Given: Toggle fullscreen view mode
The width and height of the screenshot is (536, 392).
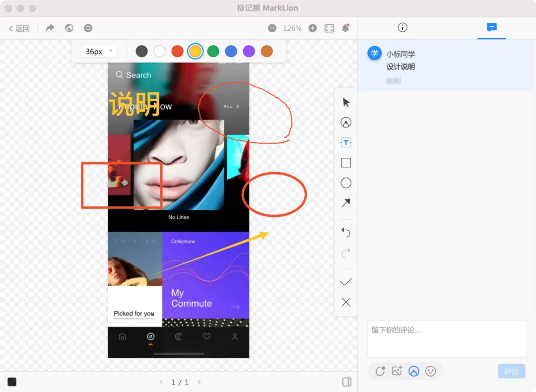Looking at the screenshot, I should [329, 28].
